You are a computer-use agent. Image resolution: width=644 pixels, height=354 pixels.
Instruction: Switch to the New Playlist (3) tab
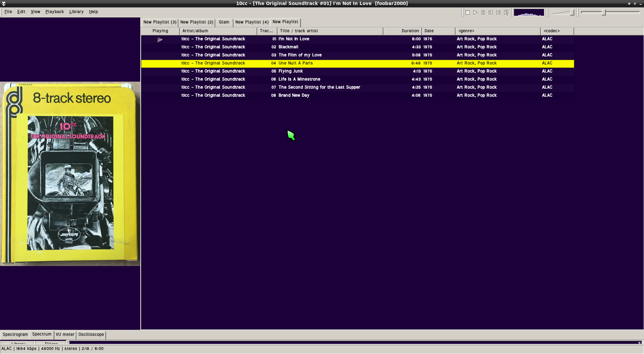click(160, 22)
